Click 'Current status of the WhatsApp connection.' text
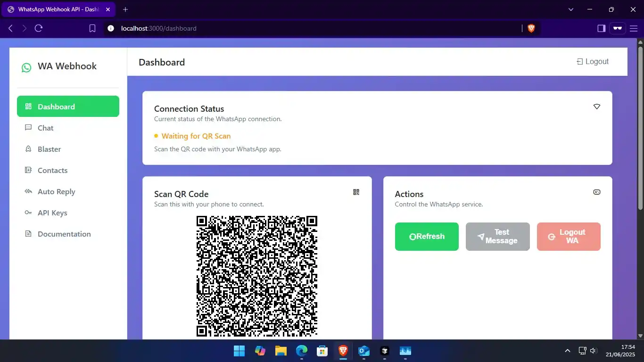Screen dimensions: 644x362 click(218, 119)
